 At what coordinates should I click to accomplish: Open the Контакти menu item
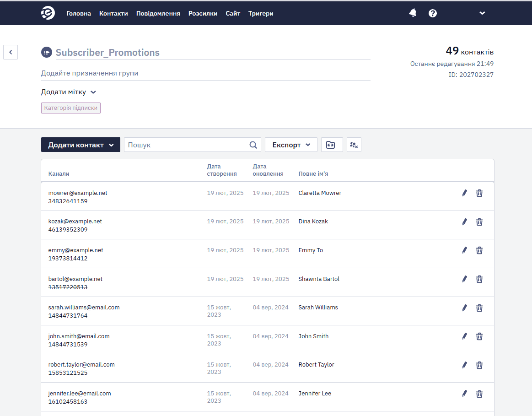coord(113,14)
